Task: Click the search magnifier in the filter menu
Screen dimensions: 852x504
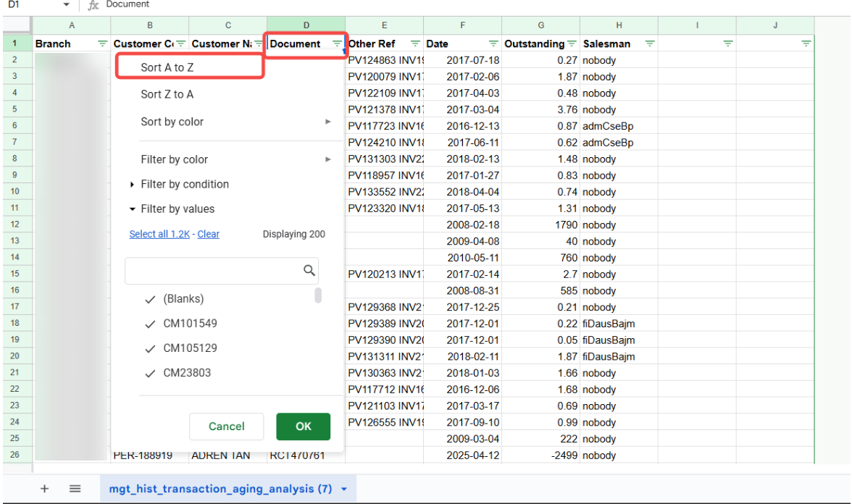Action: tap(309, 270)
